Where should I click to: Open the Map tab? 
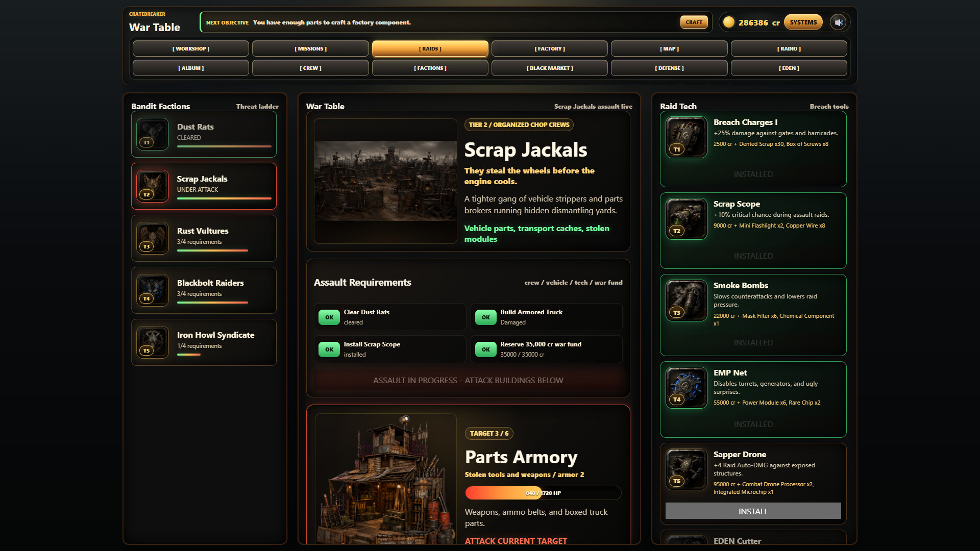pos(669,49)
